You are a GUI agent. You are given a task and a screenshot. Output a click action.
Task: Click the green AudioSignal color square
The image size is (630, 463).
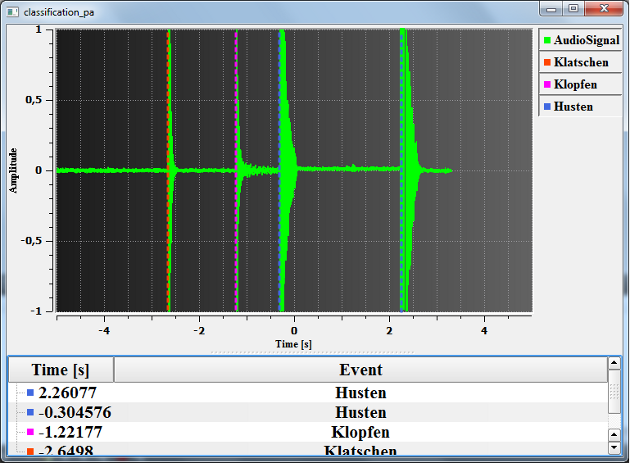(547, 40)
